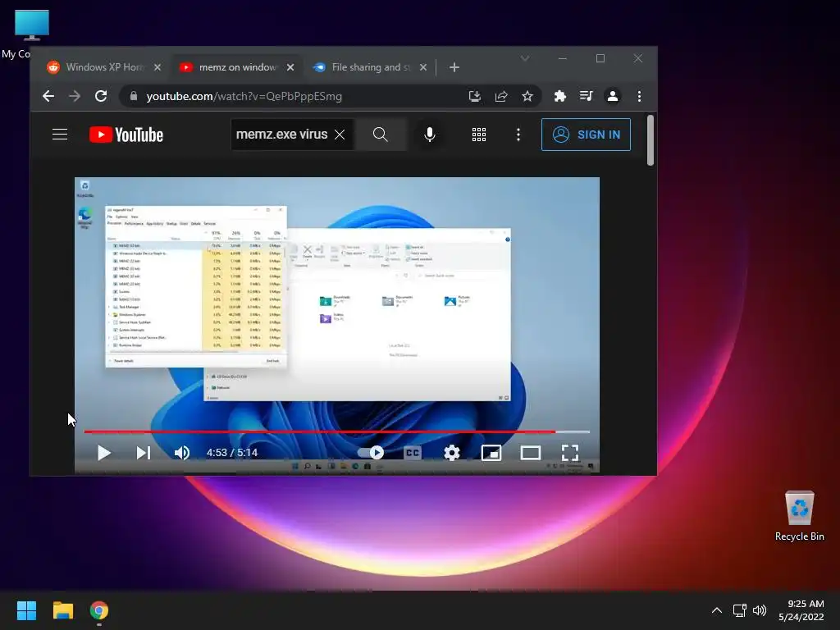Go to the YouTube home logo
The image size is (840, 630).
tap(126, 135)
